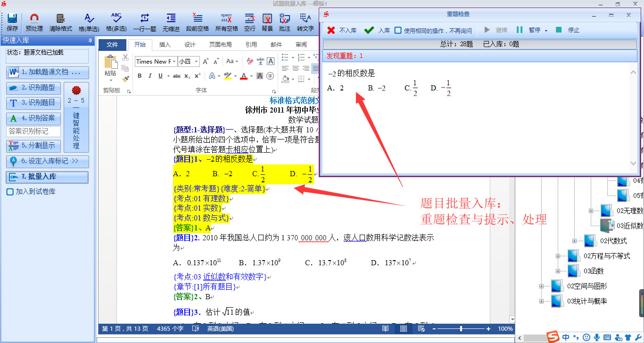
Task: Click 2-5 一键智能处理 button
Action: coord(76,117)
